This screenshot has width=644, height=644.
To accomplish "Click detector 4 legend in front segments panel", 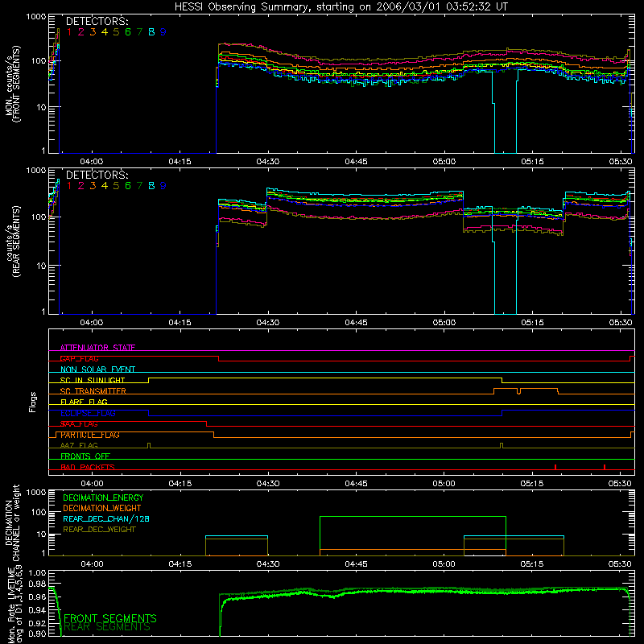I will (105, 32).
